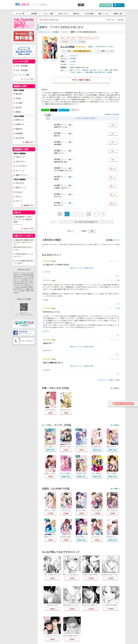138x644 pixels.
Task: Open the ジャンル一覧 nav tab
Action: pyautogui.click(x=20, y=14)
